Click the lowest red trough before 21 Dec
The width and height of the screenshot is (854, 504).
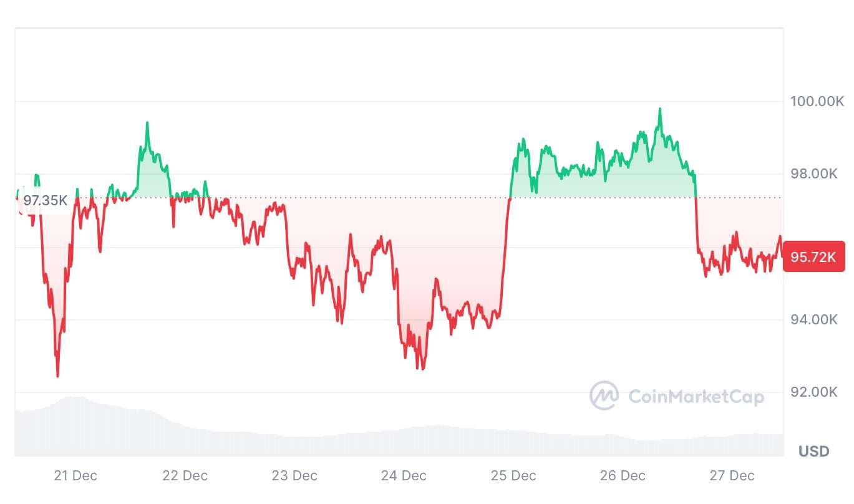click(x=57, y=376)
